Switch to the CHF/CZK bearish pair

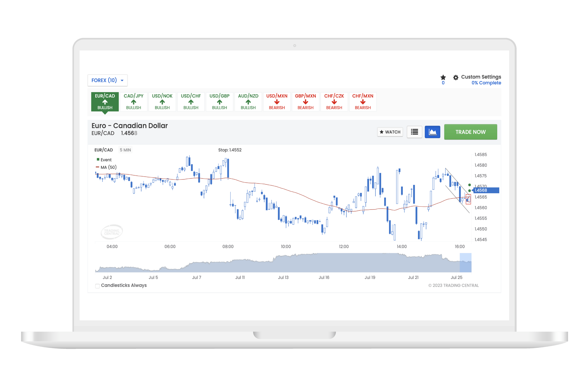(334, 102)
